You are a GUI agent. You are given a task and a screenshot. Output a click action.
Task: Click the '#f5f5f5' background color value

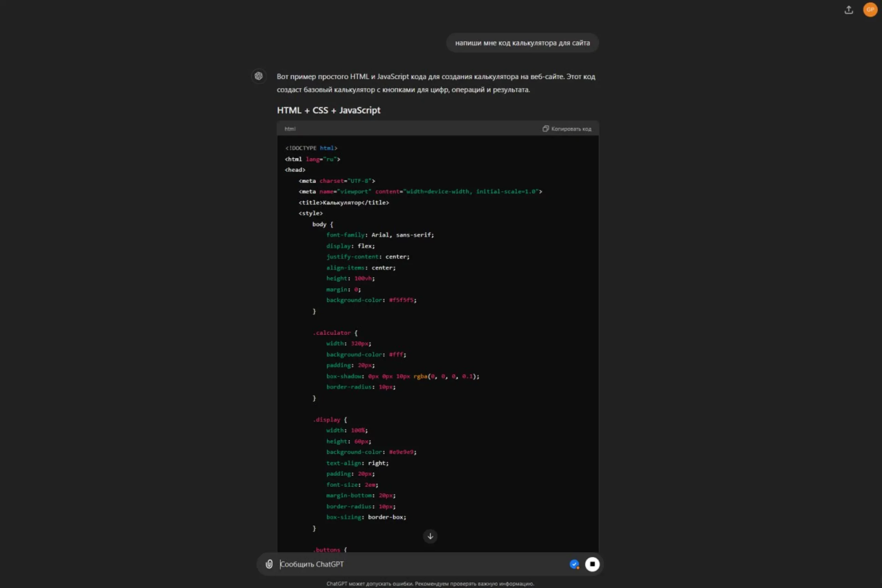click(x=401, y=300)
